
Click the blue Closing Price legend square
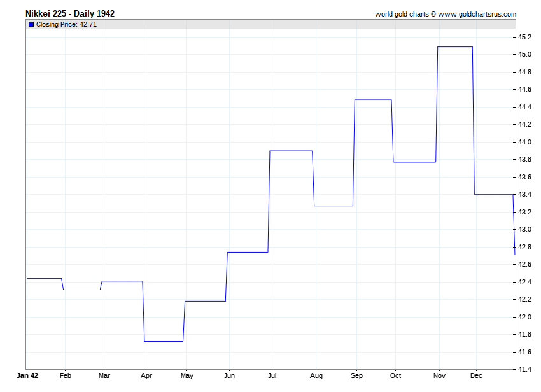pyautogui.click(x=31, y=24)
